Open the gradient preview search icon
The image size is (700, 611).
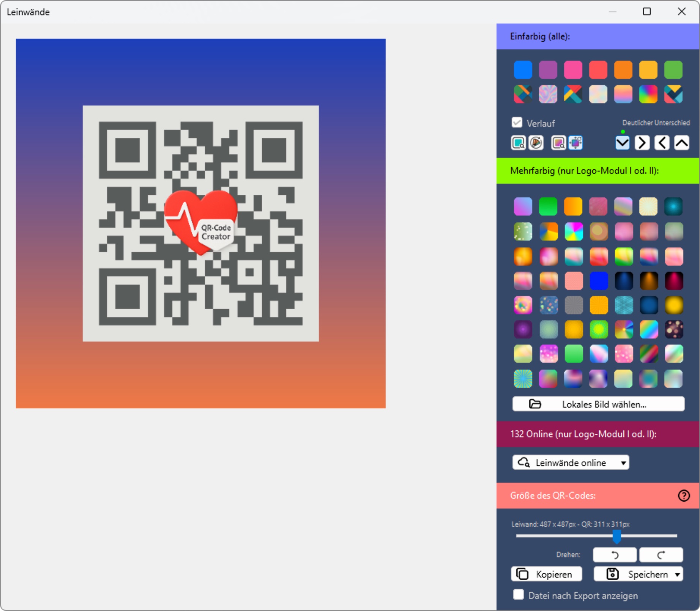558,143
